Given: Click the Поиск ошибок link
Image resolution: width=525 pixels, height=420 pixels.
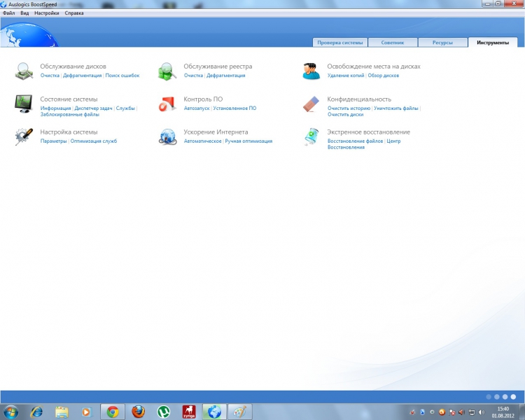Looking at the screenshot, I should [x=122, y=76].
